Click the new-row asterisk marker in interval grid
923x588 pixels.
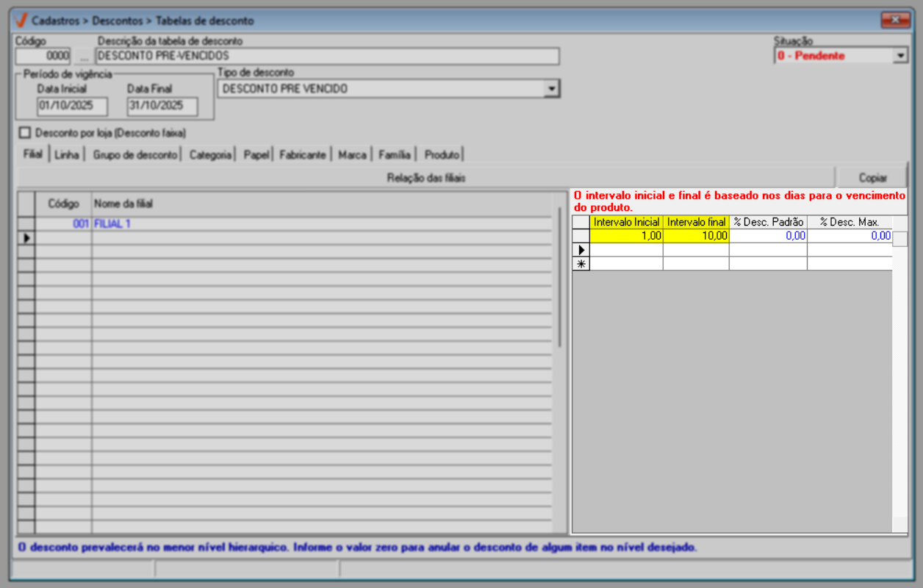[x=581, y=264]
